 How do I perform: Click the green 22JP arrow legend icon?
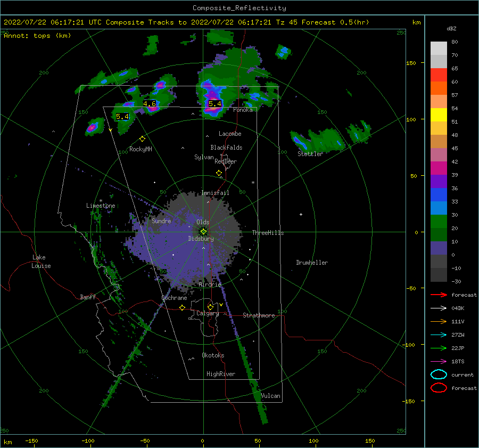click(x=439, y=348)
